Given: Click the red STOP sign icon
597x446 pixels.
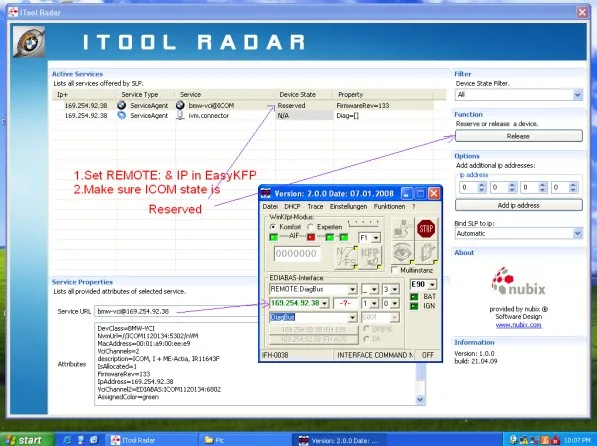Looking at the screenshot, I should tap(426, 229).
